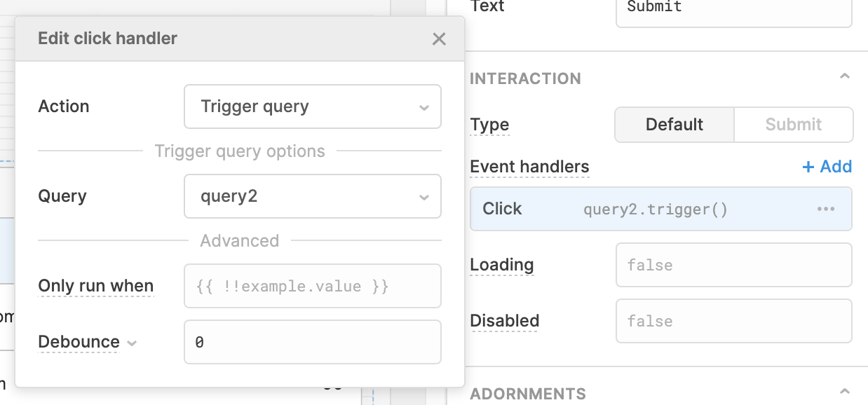Click the Only run when label
This screenshot has width=868, height=405.
(x=95, y=286)
